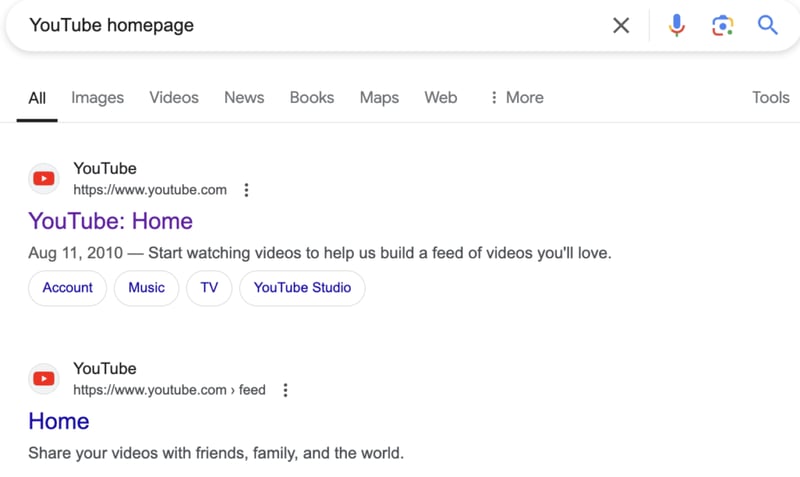Click the YouTube Studio sitelink chip

(303, 288)
